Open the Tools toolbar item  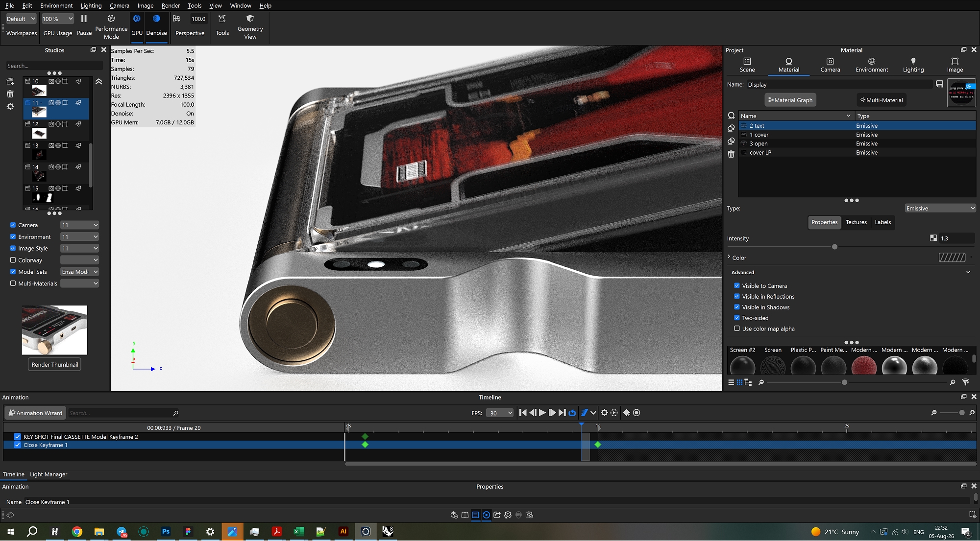click(222, 25)
